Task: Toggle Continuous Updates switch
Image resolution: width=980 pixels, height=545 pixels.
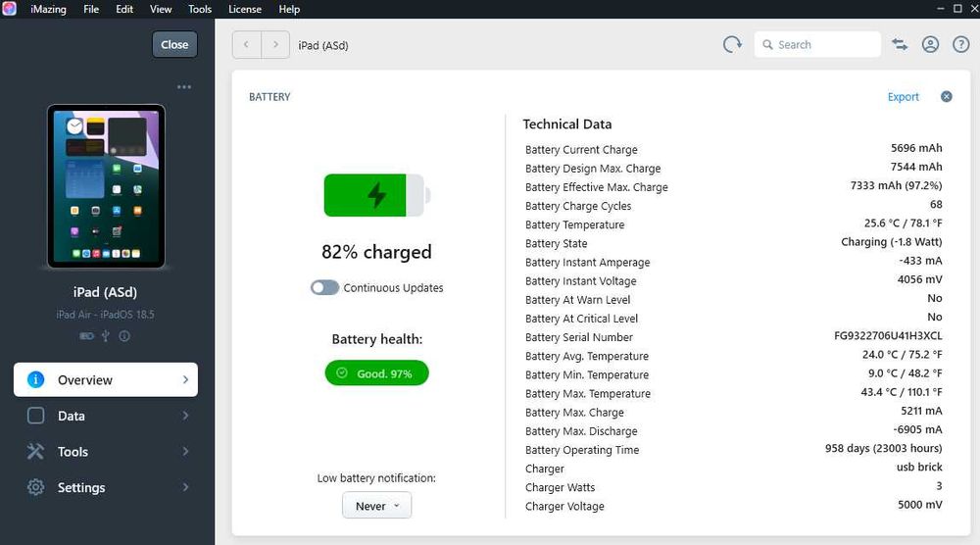Action: (x=324, y=288)
